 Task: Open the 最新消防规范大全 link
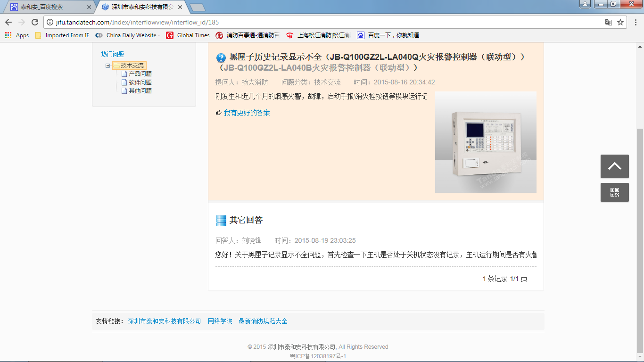263,321
